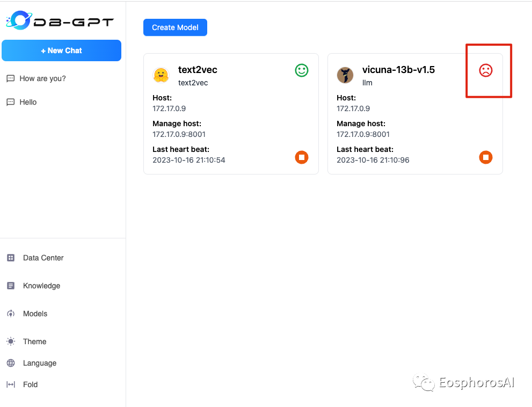Click the 'llm' type label under vicuna
The width and height of the screenshot is (532, 407).
367,83
